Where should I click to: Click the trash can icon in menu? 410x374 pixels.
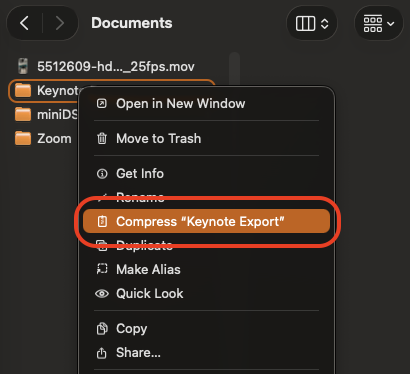(x=102, y=138)
